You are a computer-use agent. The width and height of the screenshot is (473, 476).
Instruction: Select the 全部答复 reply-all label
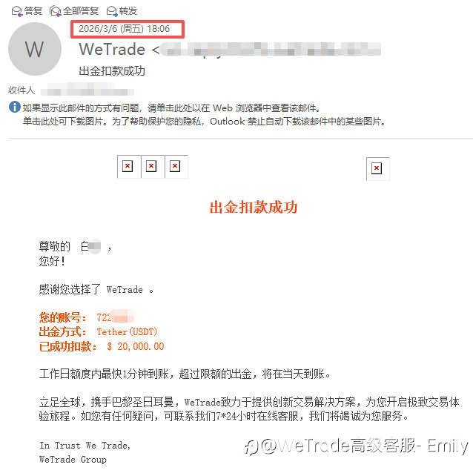(81, 11)
